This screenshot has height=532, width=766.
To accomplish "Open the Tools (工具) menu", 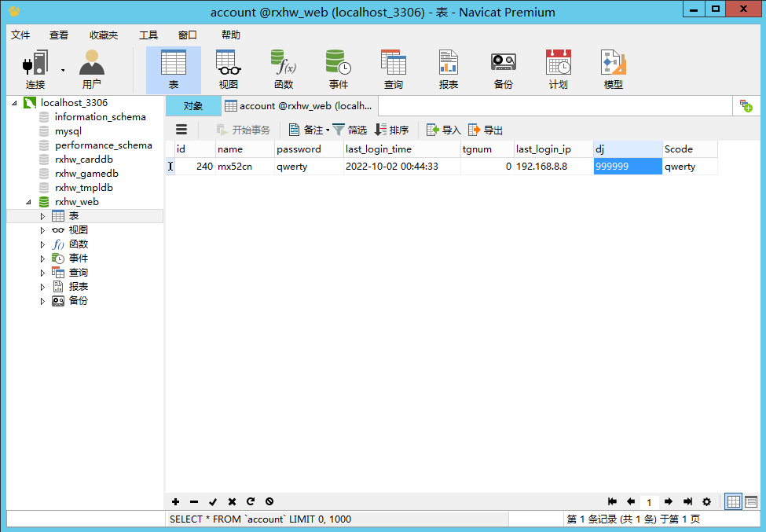I will pyautogui.click(x=148, y=35).
